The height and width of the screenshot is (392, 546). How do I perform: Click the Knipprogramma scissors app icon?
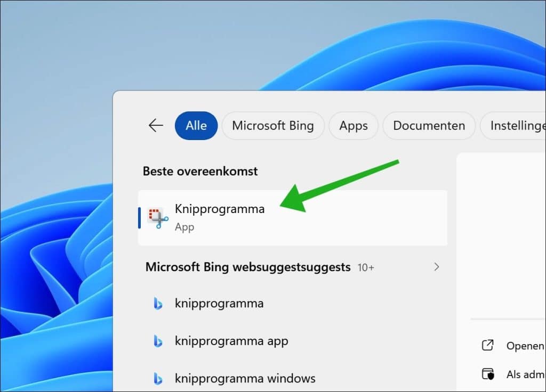[158, 218]
